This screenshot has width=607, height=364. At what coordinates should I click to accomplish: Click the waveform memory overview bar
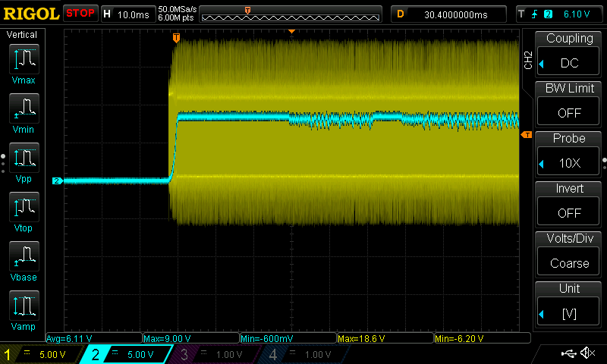coord(291,14)
